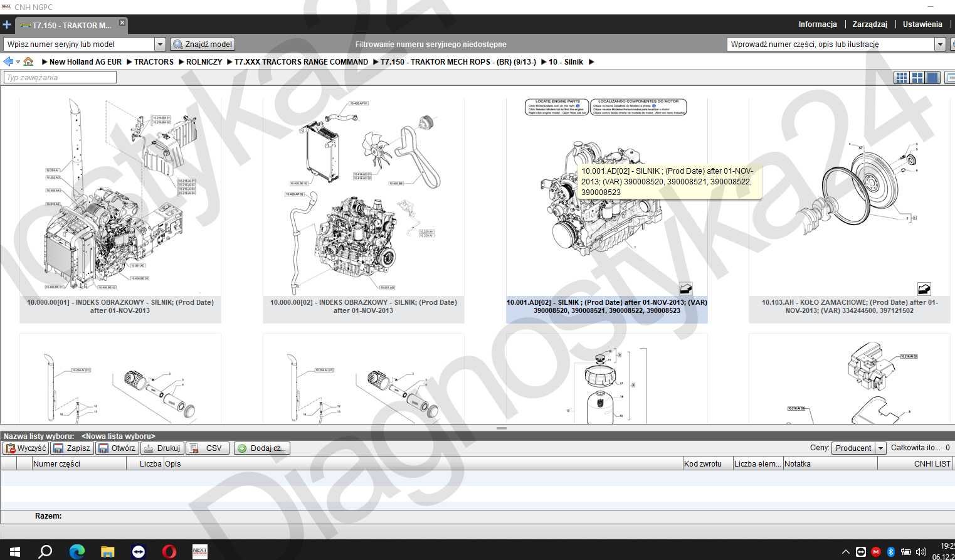Switch to the single large tile view
The height and width of the screenshot is (560, 955).
(x=933, y=78)
